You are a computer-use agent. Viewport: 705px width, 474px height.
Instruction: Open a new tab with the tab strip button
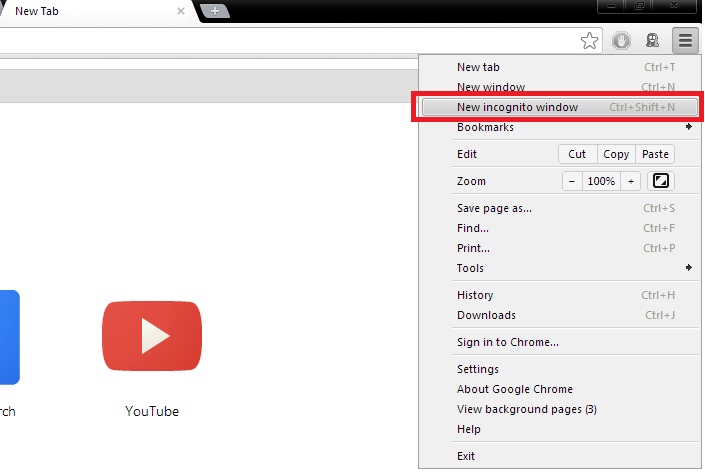(213, 11)
